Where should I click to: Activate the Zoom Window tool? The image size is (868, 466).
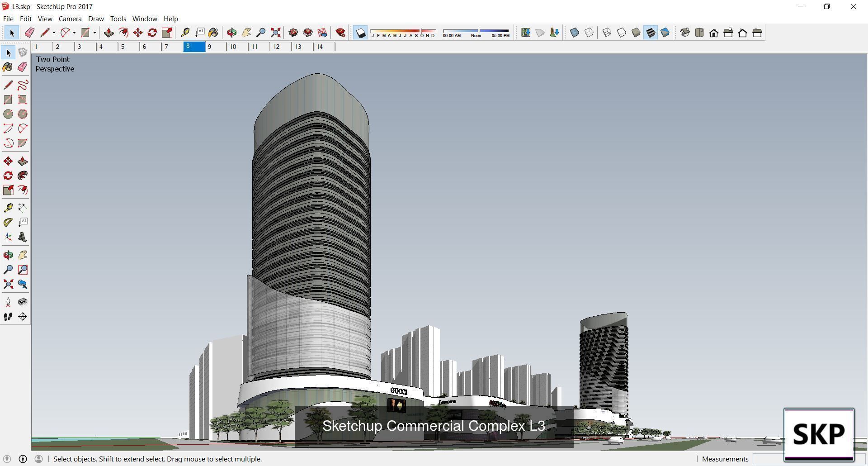23,270
